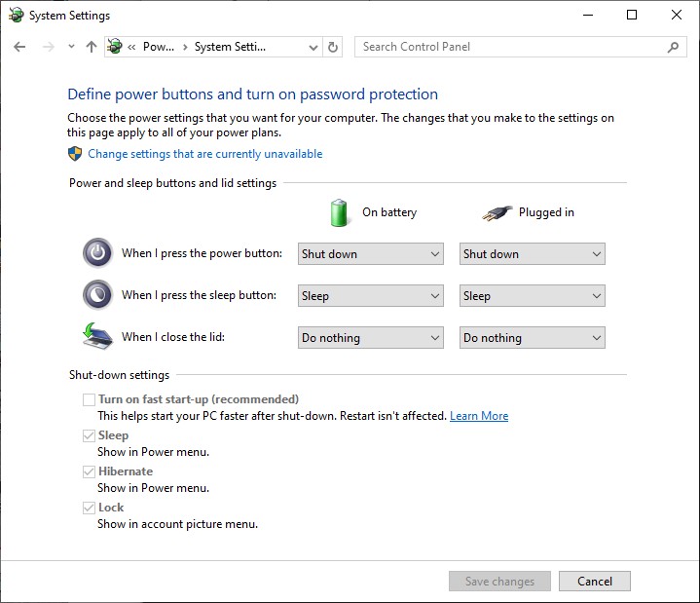Screen dimensions: 700x603
Task: Select the 'System Setti...' breadcrumb segment
Action: click(230, 47)
